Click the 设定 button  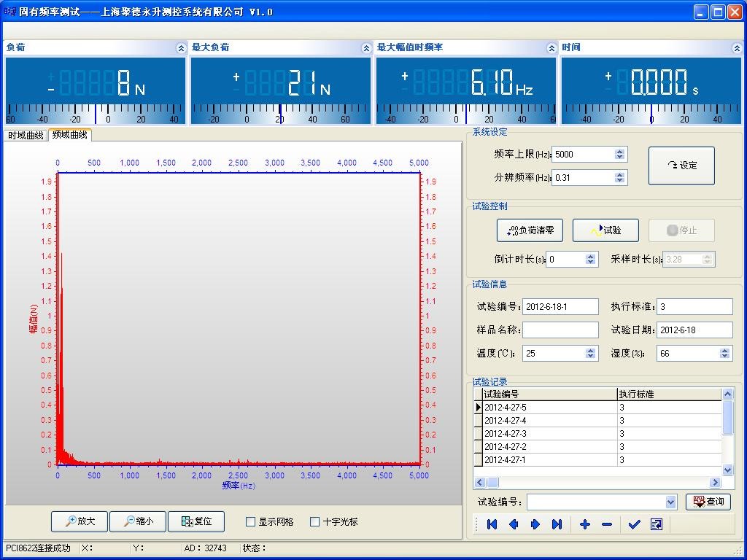(x=681, y=166)
